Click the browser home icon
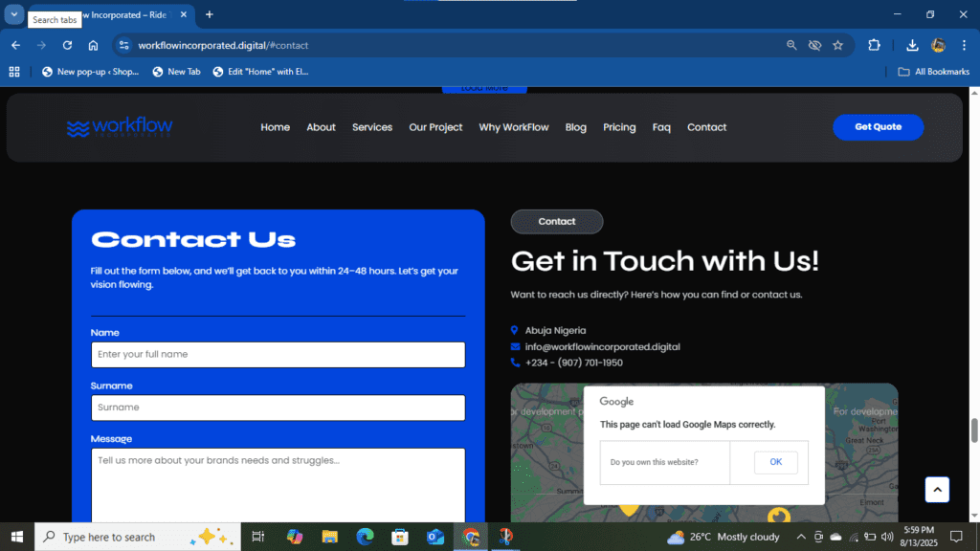This screenshot has width=980, height=551. click(93, 45)
